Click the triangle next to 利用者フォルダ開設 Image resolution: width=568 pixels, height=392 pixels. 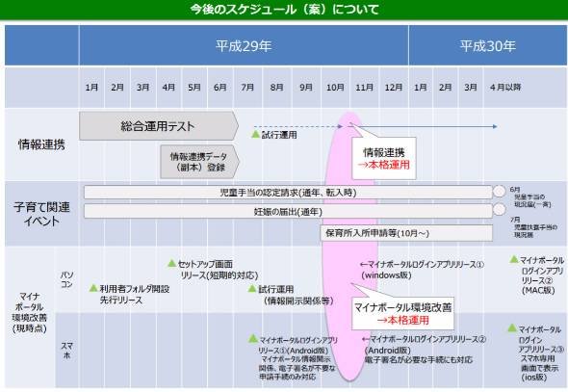click(93, 288)
